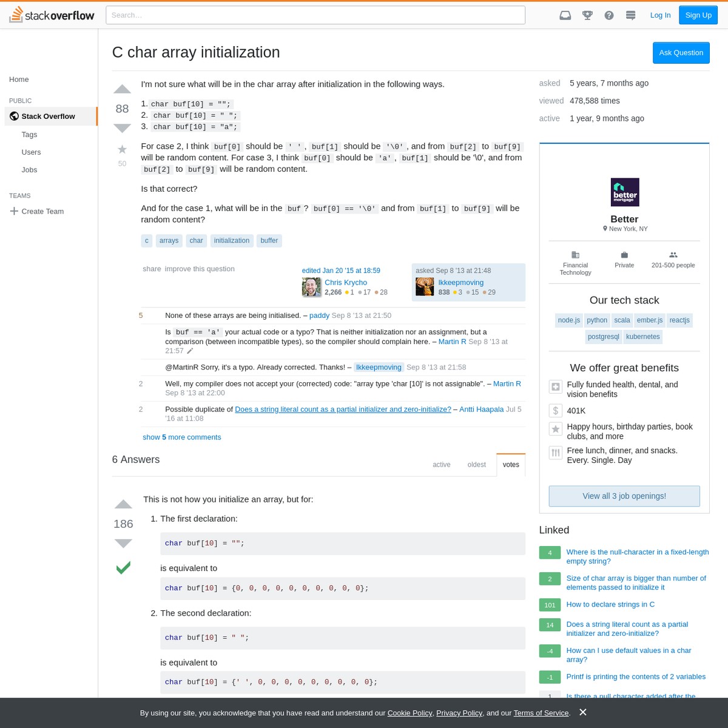Viewport: 728px width, 728px height.
Task: Open achievements trophy icon
Action: 587,15
